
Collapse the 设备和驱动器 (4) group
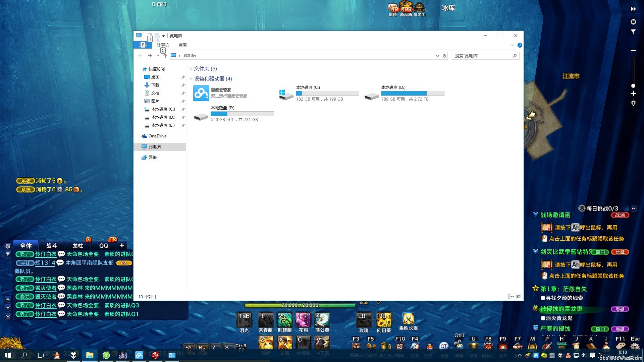tap(191, 79)
